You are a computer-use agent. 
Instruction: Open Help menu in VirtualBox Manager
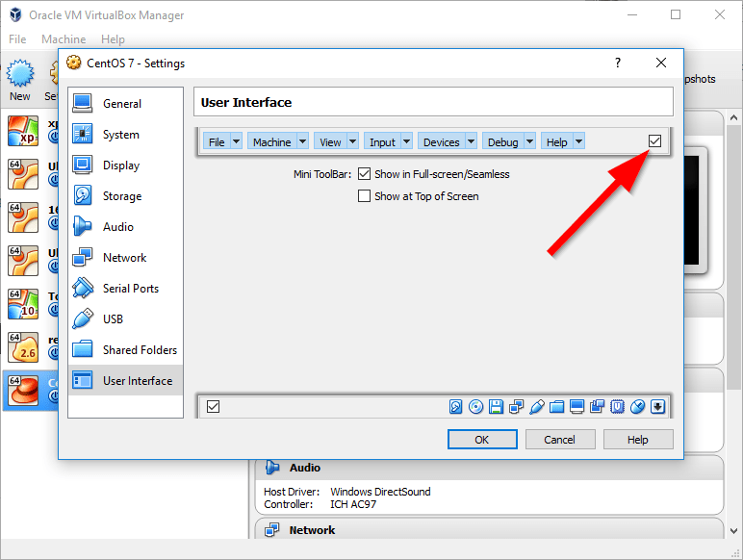(x=113, y=38)
